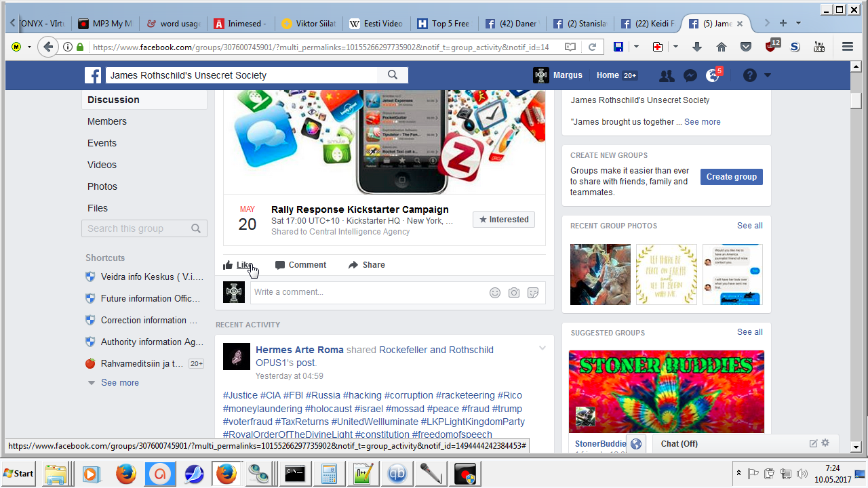868x488 pixels.
Task: Open the Help question mark icon
Action: pos(749,76)
